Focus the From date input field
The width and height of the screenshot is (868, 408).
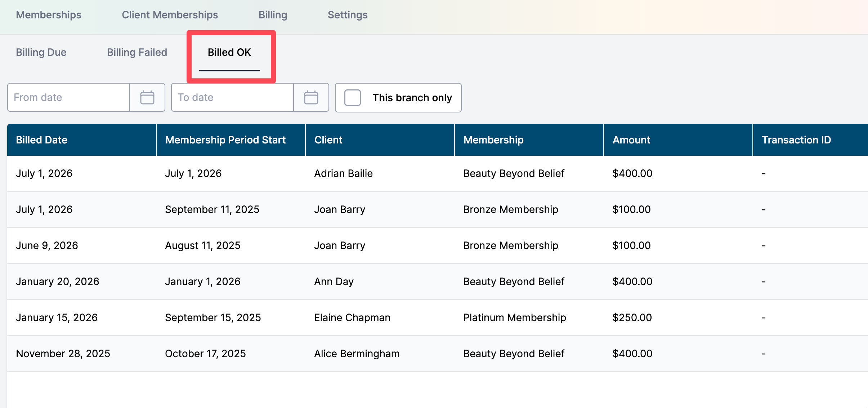[69, 98]
